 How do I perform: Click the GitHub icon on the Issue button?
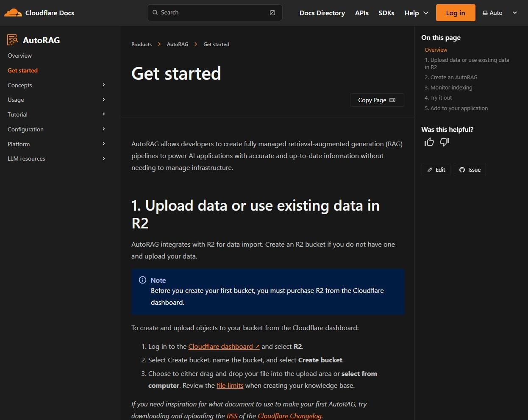[461, 170]
